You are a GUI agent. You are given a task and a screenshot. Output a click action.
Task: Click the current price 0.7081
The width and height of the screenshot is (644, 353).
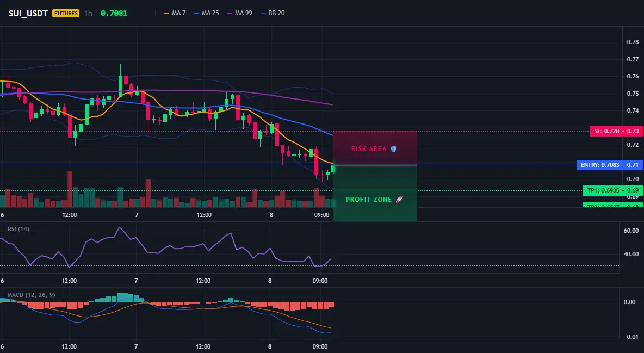tap(114, 13)
